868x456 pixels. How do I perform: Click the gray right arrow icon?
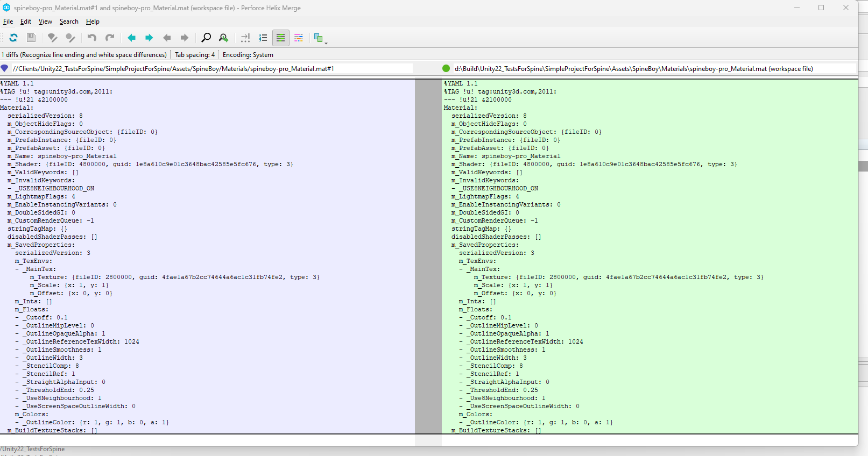pos(185,38)
